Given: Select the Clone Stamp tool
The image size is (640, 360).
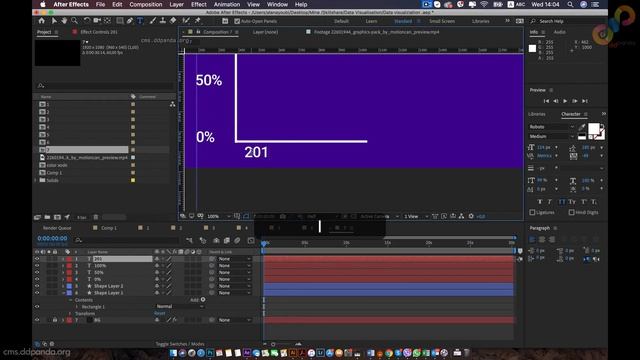Looking at the screenshot, I should [162, 20].
